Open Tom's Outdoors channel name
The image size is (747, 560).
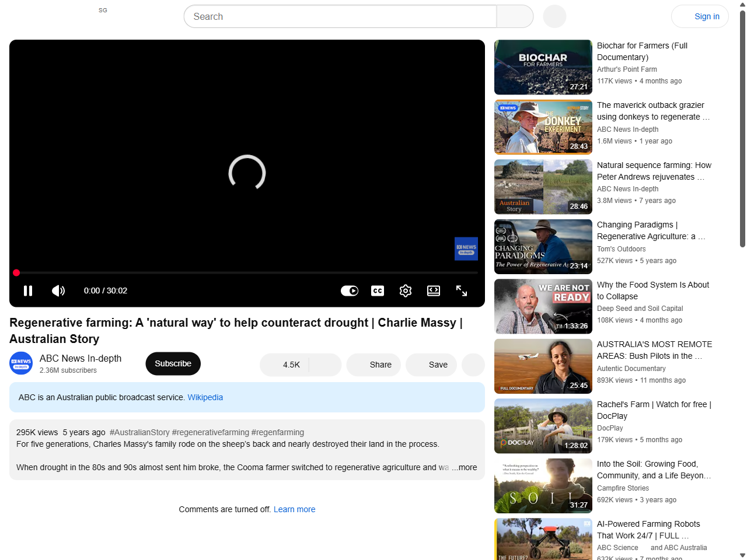tap(621, 249)
